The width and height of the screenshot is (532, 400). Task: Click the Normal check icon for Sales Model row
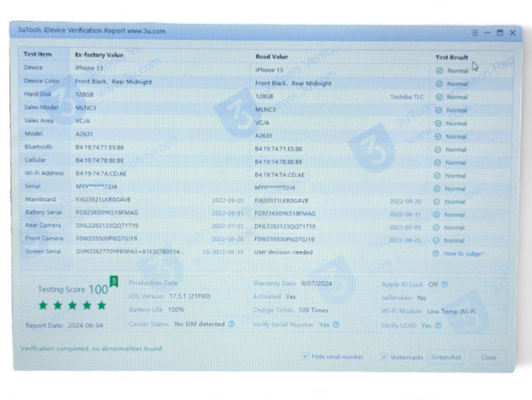pyautogui.click(x=438, y=110)
